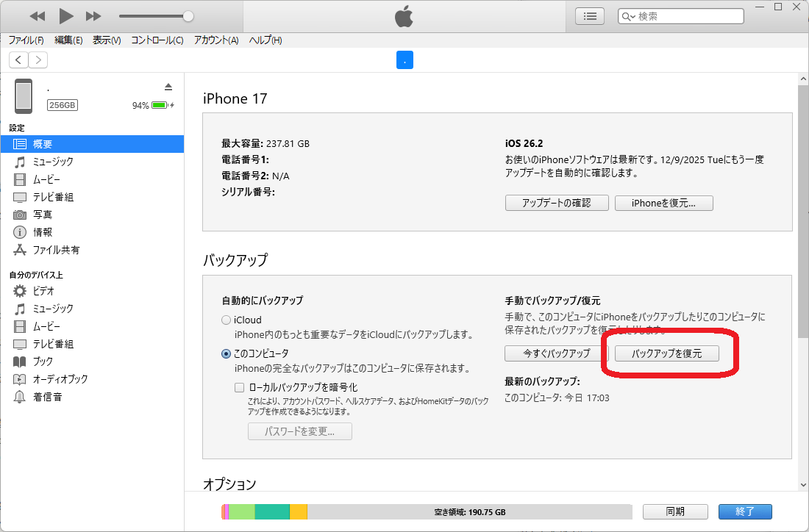
Task: Click the blue 終了 button
Action: (745, 511)
